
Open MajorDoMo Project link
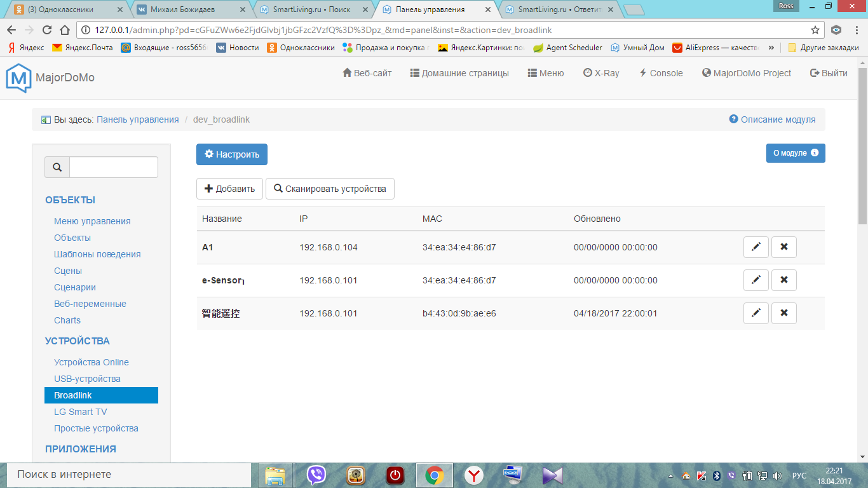[747, 73]
